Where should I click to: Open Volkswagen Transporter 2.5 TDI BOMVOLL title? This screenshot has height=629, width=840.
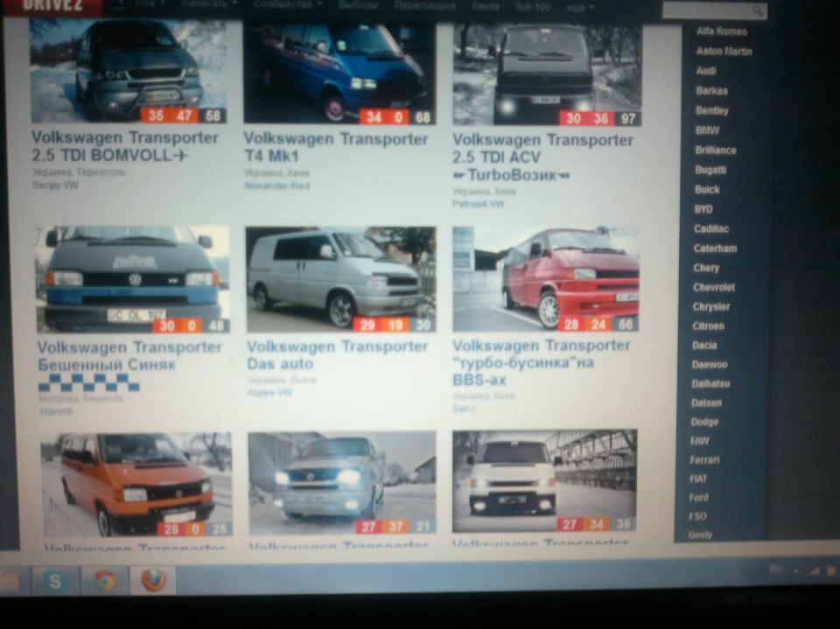tap(125, 146)
